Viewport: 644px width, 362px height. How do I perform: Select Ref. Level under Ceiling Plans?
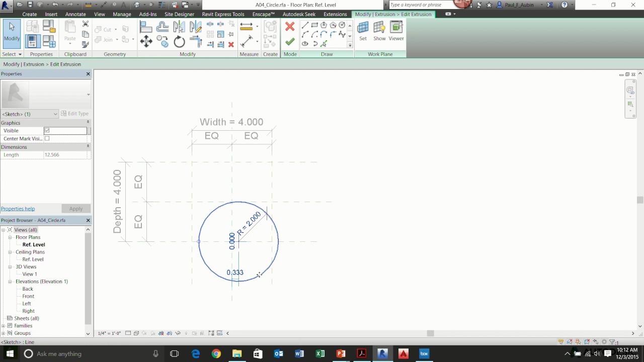click(x=33, y=259)
